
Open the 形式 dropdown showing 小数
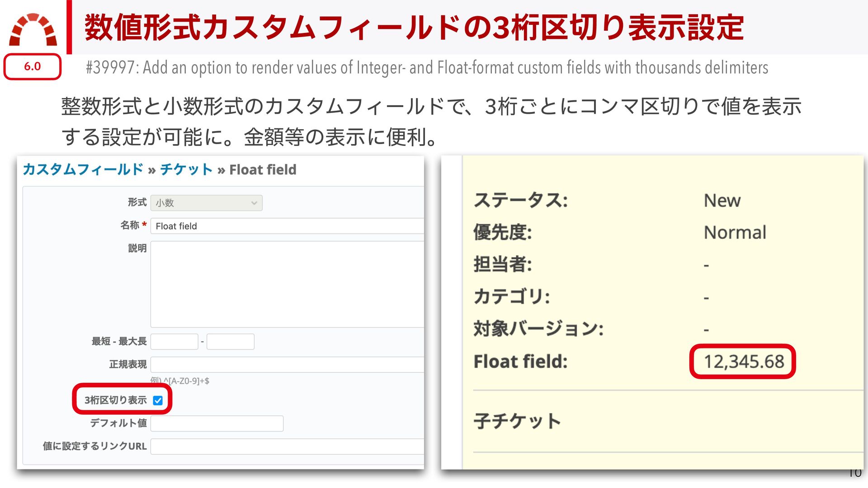coord(206,203)
